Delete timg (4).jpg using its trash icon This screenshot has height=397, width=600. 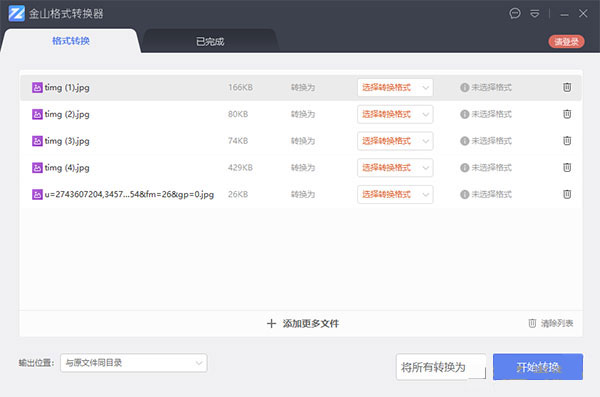click(567, 167)
